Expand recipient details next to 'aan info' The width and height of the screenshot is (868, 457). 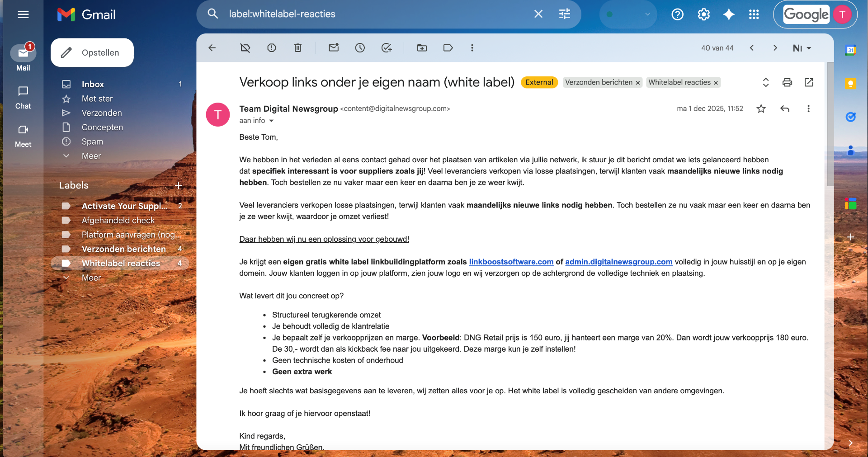coord(271,121)
